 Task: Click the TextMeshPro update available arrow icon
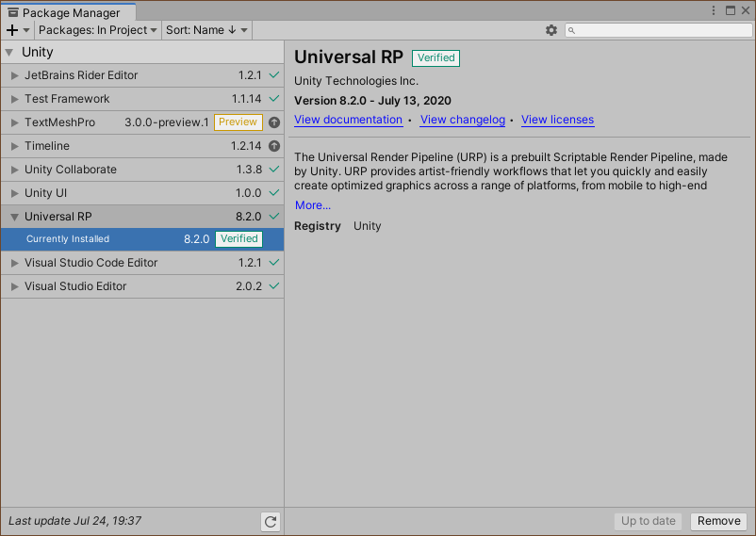tap(274, 122)
